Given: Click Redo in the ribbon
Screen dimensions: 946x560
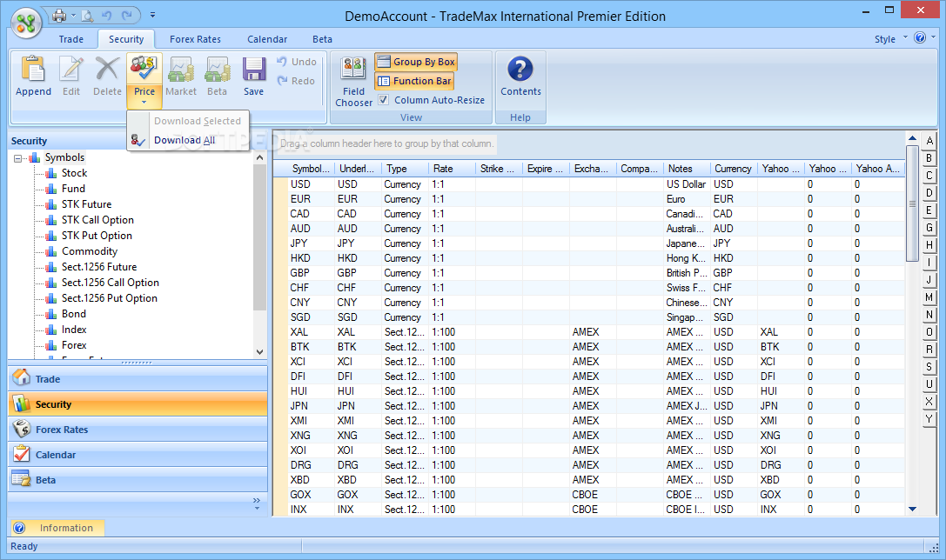Looking at the screenshot, I should tap(296, 81).
